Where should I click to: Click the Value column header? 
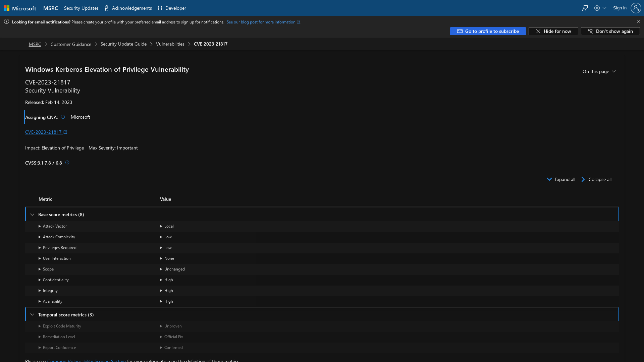coord(165,199)
